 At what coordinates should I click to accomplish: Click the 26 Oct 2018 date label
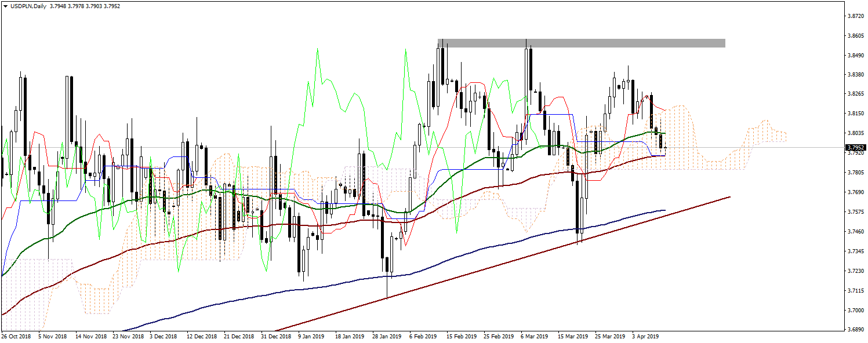(x=16, y=336)
